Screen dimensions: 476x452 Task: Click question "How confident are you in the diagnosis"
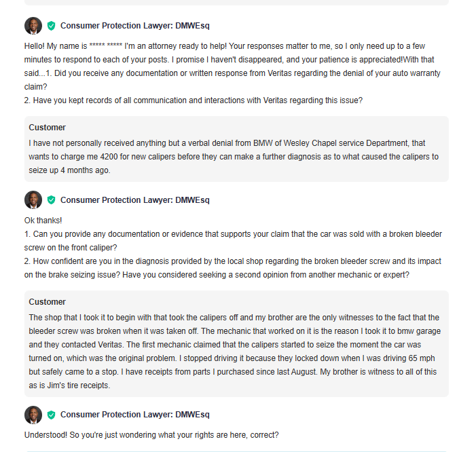[x=232, y=268]
